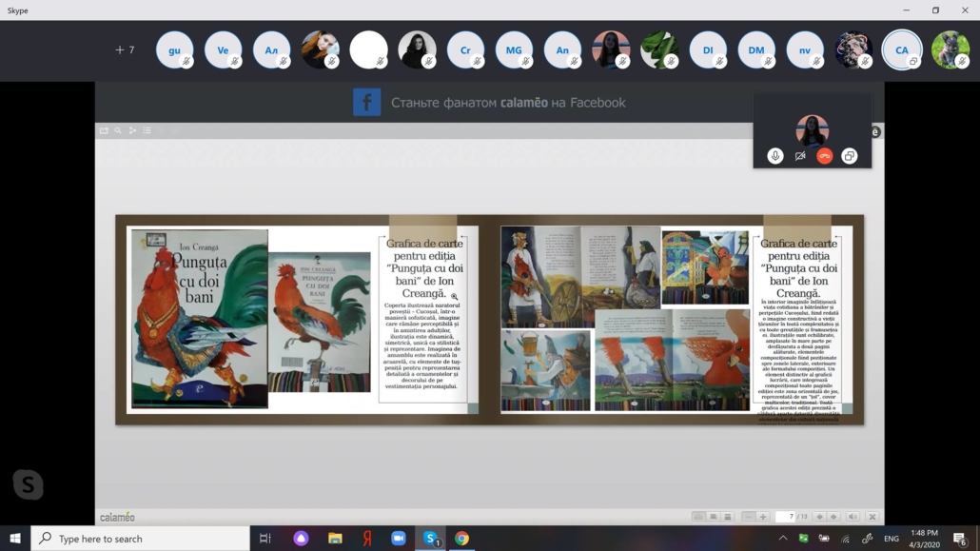Click the taskbar search box
Viewport: 980px width, 551px height.
[x=140, y=539]
